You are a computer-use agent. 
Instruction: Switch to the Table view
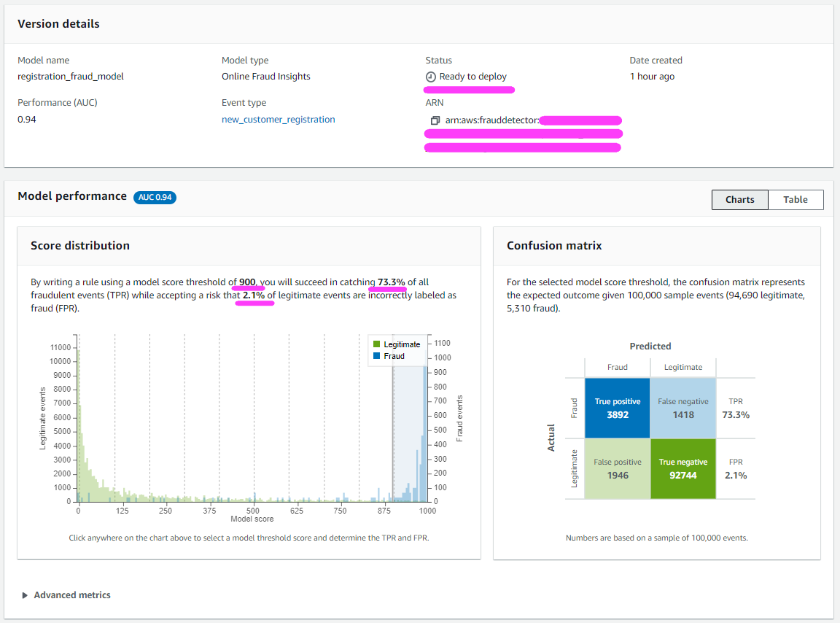tap(795, 199)
